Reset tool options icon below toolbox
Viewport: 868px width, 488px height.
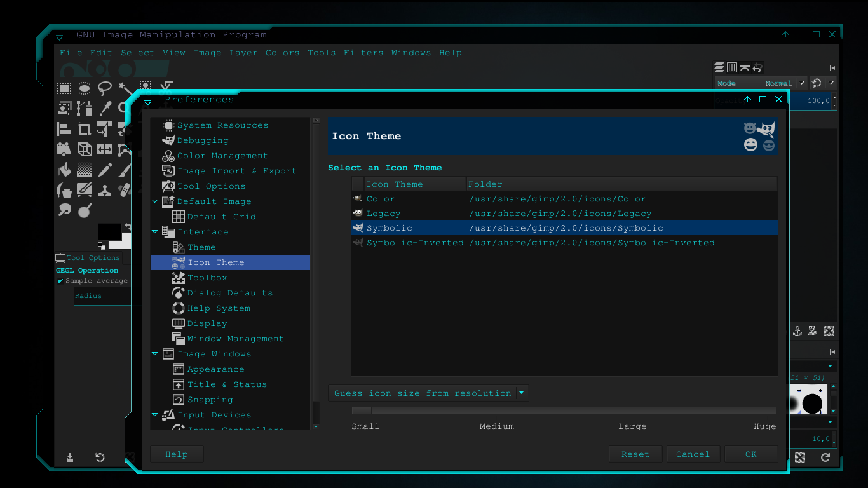tap(100, 457)
